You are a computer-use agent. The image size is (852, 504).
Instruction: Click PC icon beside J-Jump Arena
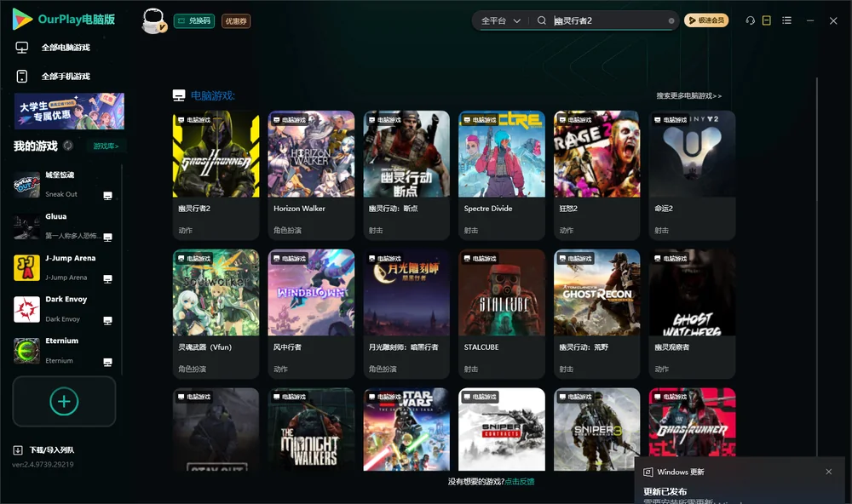(107, 278)
